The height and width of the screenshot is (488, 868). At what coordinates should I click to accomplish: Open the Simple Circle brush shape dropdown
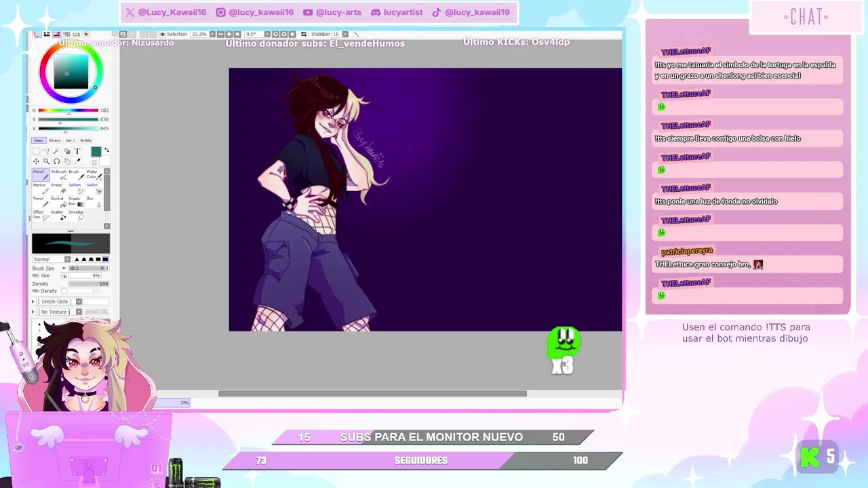(x=79, y=302)
